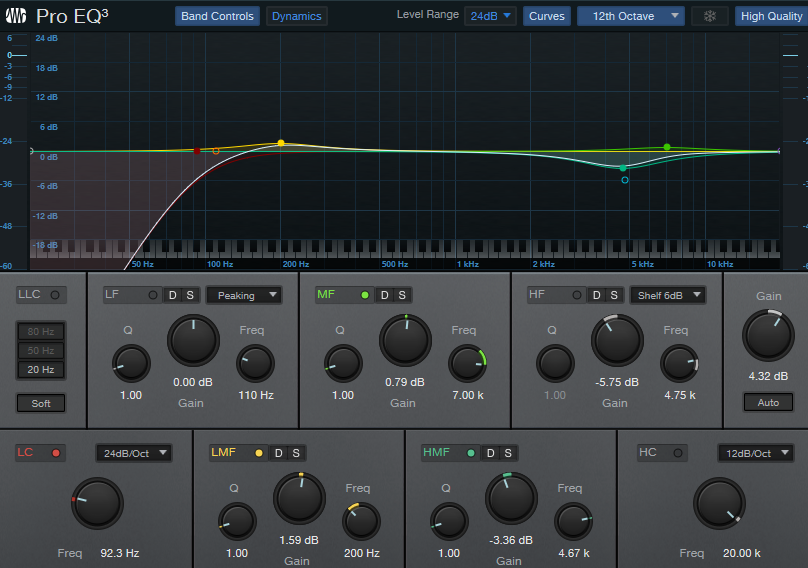
Task: Click the LF band D button
Action: point(171,295)
